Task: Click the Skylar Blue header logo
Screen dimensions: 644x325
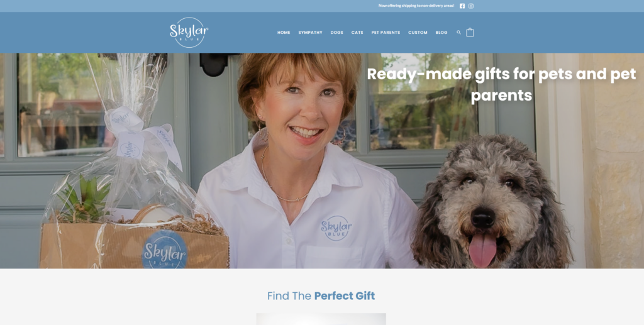Action: [189, 33]
